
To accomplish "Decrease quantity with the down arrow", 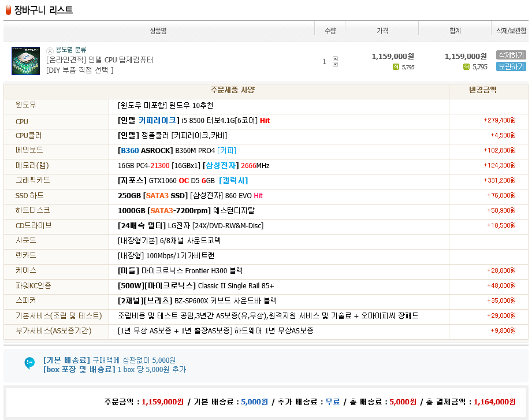I will pyautogui.click(x=335, y=64).
